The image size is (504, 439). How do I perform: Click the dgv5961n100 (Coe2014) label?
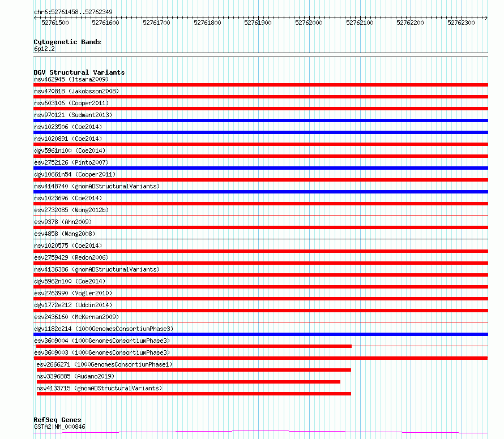(70, 150)
